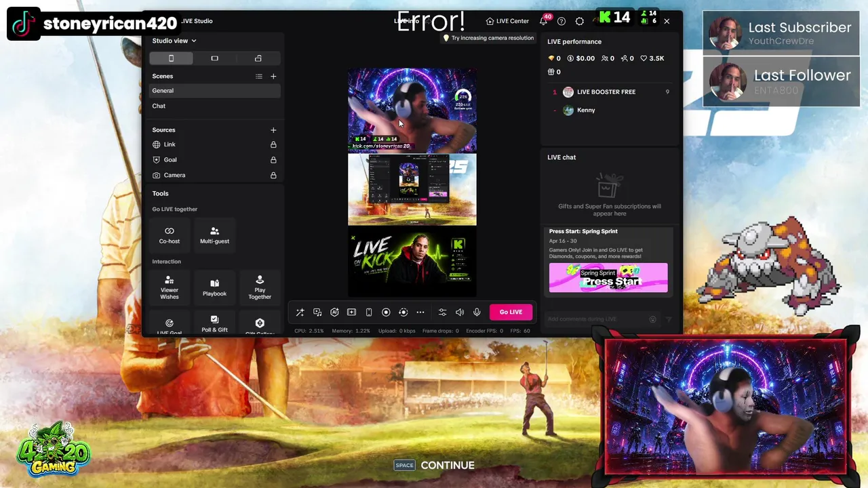
Task: Select dual portrait-landscape layout view
Action: (x=258, y=58)
